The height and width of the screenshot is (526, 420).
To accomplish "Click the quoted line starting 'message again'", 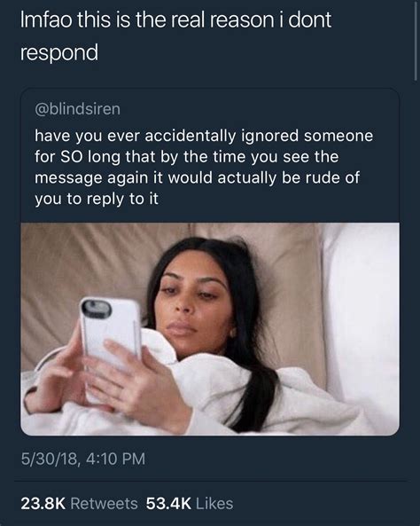I will (x=197, y=178).
